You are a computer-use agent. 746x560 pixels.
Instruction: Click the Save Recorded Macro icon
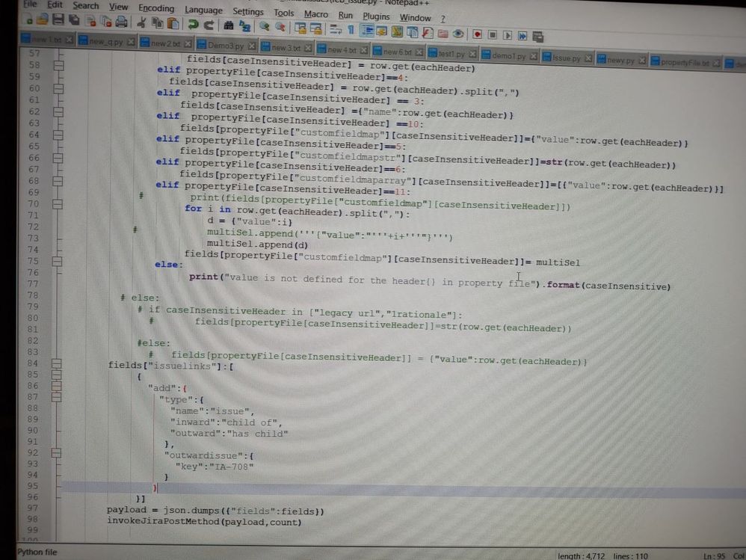(x=538, y=36)
